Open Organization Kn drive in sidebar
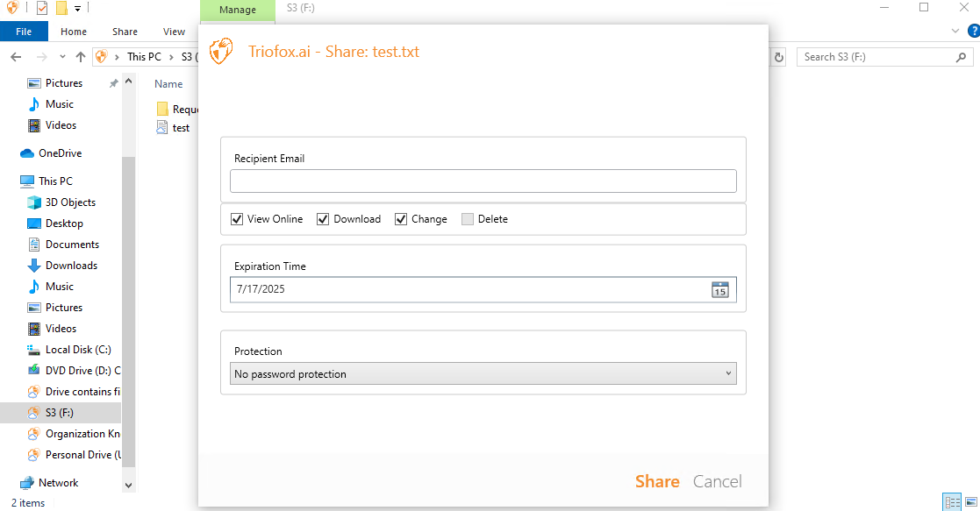 74,434
